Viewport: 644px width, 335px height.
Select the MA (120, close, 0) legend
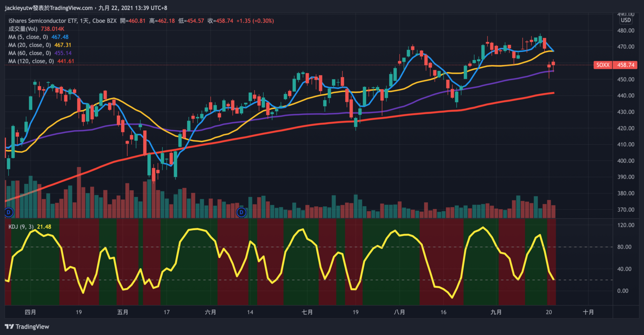[x=31, y=61]
